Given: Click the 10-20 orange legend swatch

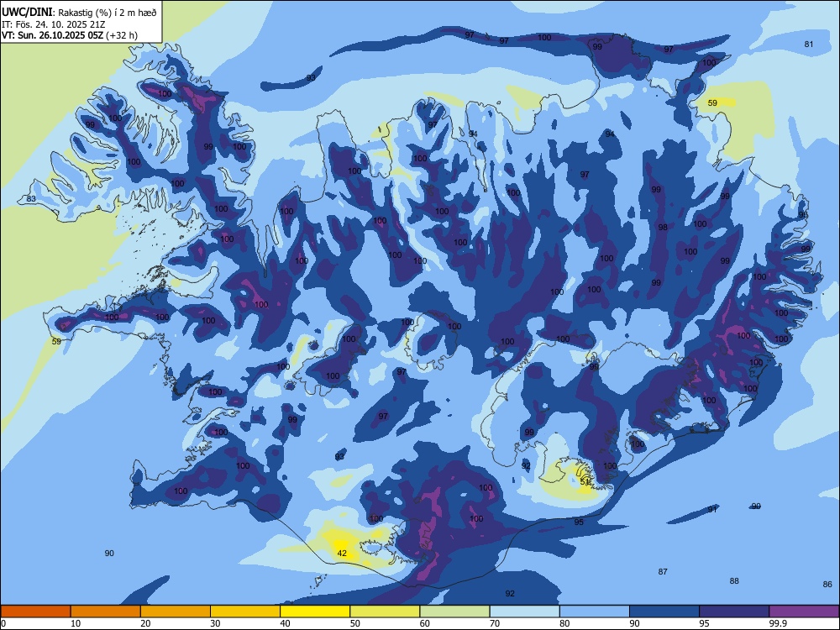Looking at the screenshot, I should (106, 612).
